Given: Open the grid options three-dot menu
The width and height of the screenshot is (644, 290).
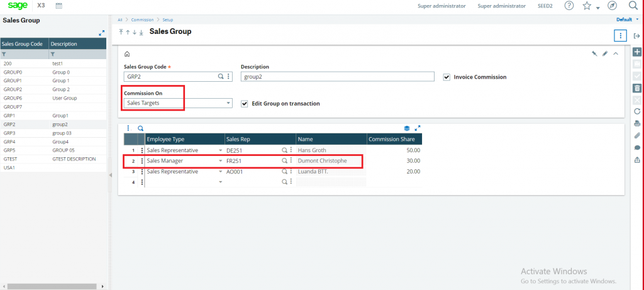Looking at the screenshot, I should click(x=128, y=128).
